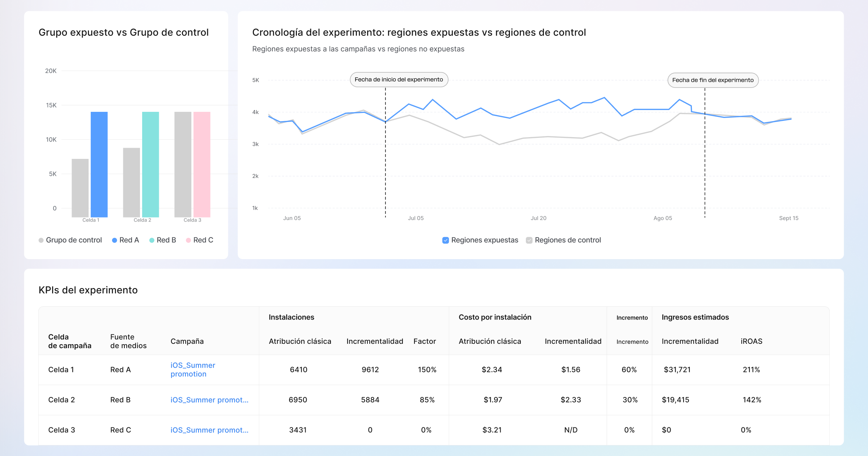Click the iROAS column header
The image size is (868, 456).
752,341
